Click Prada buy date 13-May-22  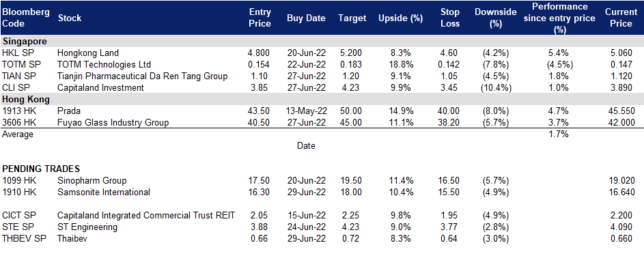(306, 111)
